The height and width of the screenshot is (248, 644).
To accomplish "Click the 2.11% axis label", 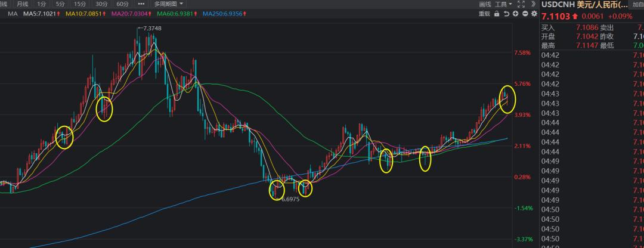I will [x=522, y=146].
